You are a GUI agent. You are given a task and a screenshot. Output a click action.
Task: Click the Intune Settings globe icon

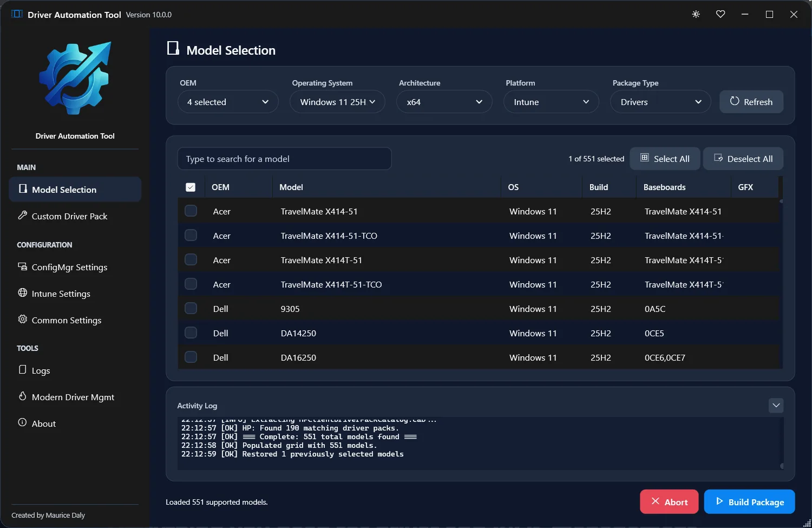22,292
